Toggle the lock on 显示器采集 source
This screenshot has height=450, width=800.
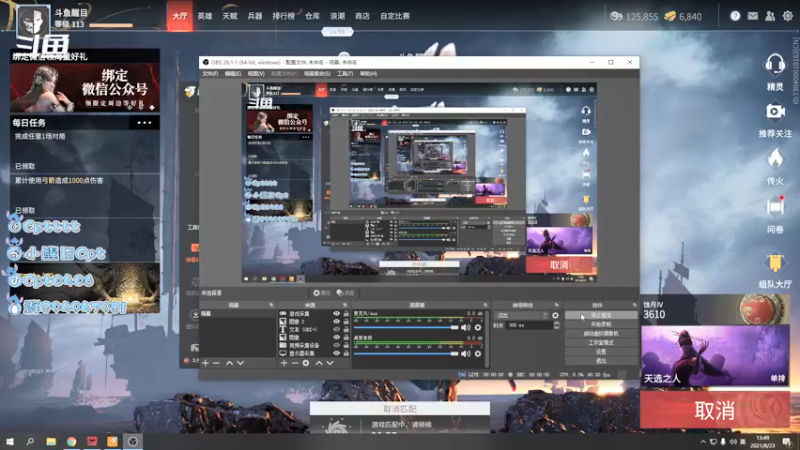(x=346, y=353)
